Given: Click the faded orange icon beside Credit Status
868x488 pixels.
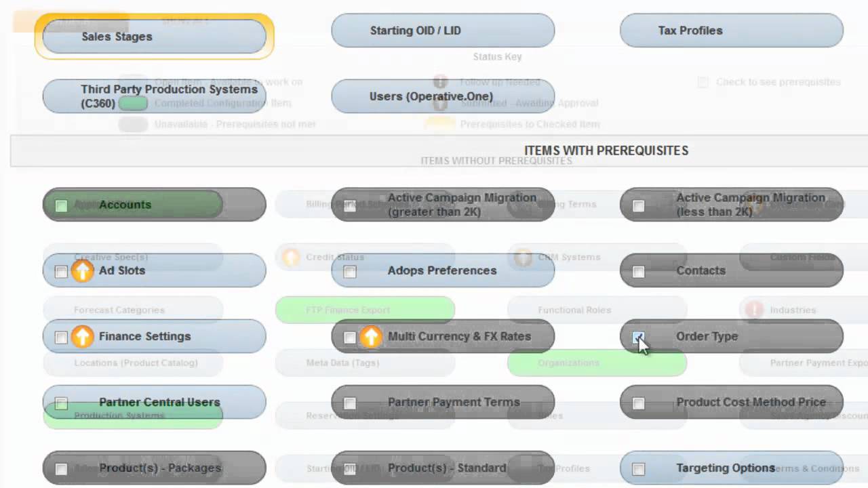Looking at the screenshot, I should tap(291, 258).
